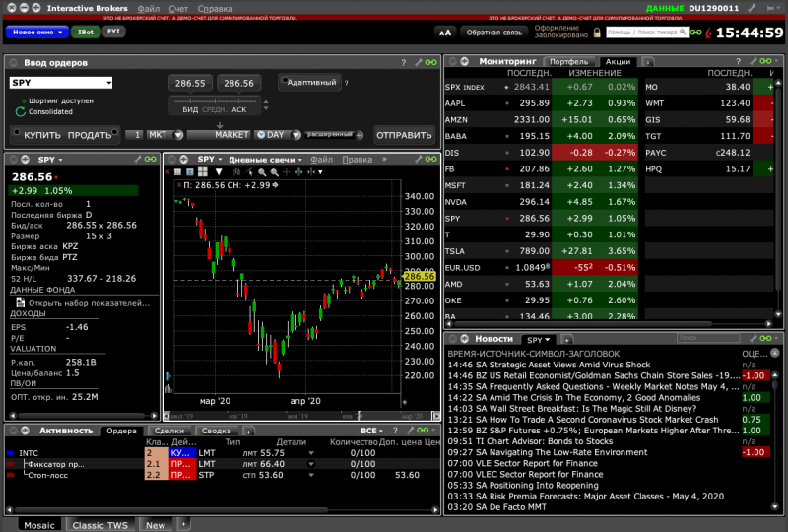Open the Счет menu in the menu bar
The image size is (788, 532).
tap(177, 8)
